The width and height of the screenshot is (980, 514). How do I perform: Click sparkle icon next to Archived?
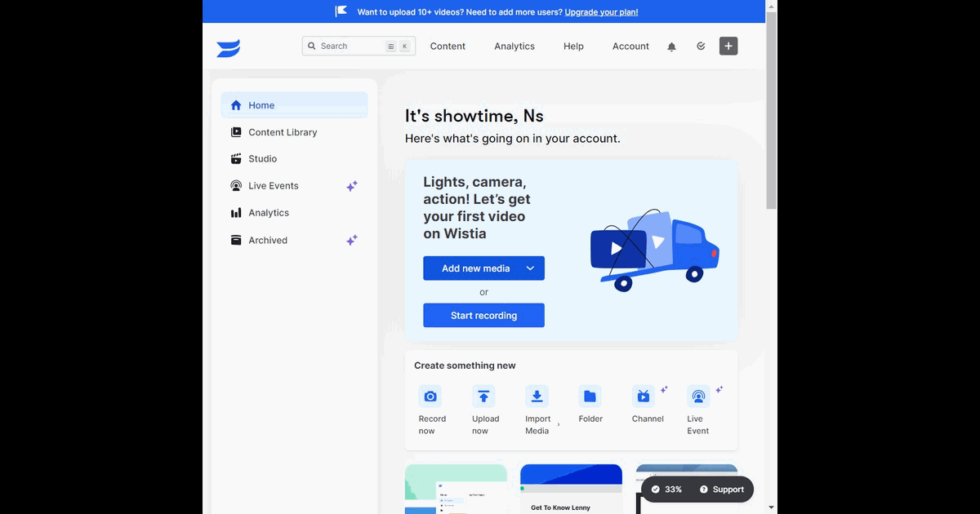tap(352, 240)
